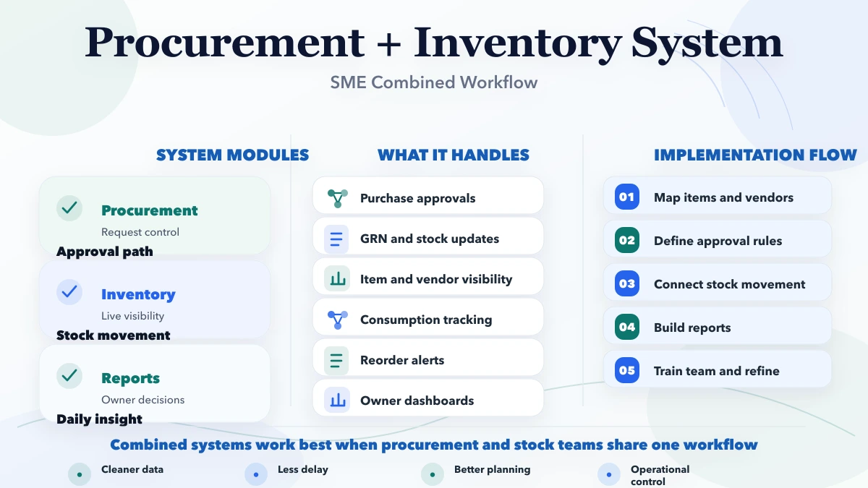Viewport: 868px width, 488px height.
Task: Click the bar chart icon beside Item and vendor visibility
Action: pyautogui.click(x=336, y=276)
